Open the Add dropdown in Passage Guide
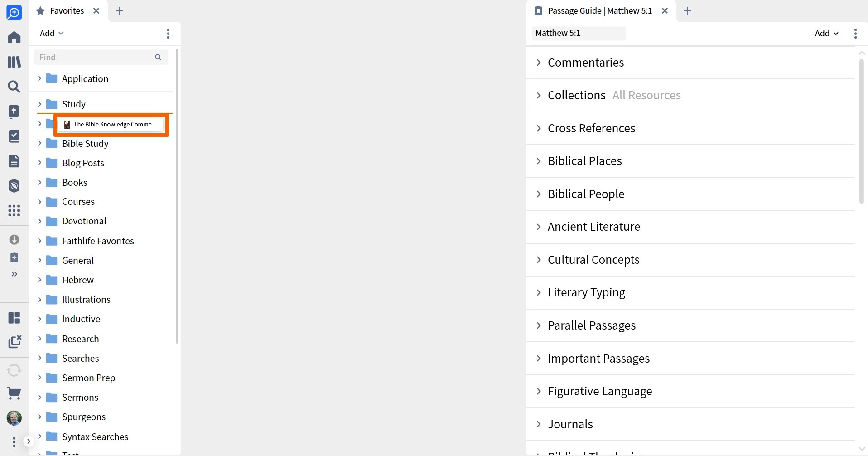This screenshot has width=868, height=456. (x=826, y=34)
